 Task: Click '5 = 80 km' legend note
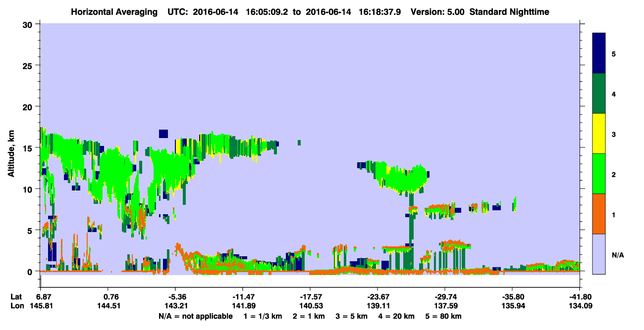(444, 316)
